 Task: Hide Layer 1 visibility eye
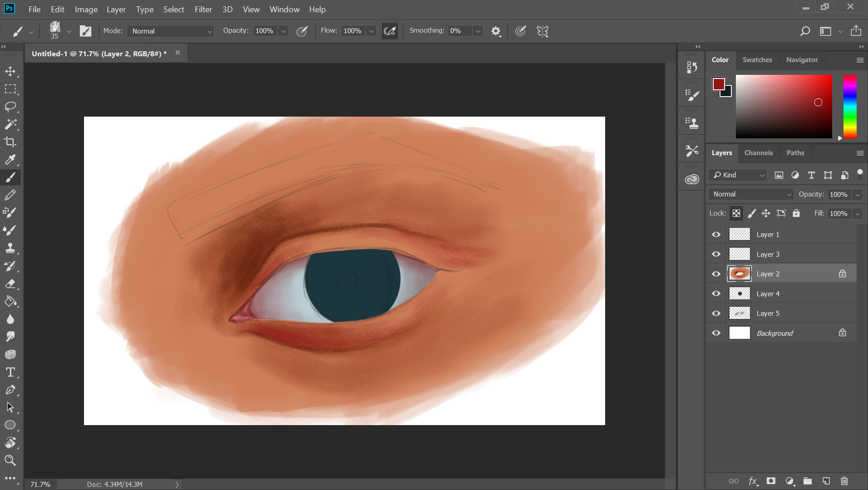(716, 235)
